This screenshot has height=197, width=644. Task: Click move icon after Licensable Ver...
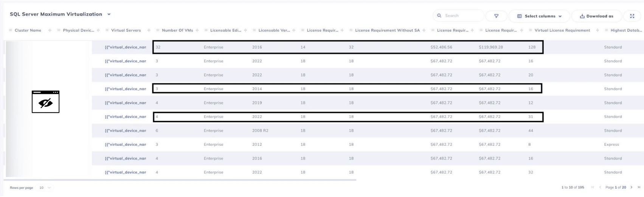[x=294, y=30]
